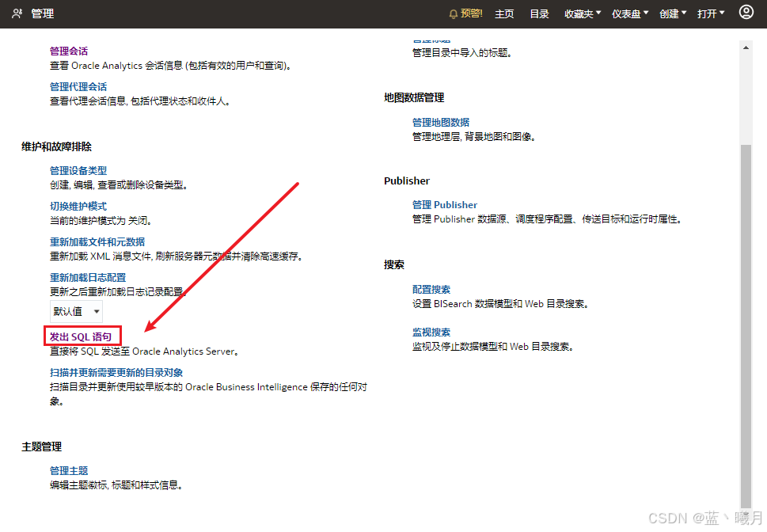Expand the 仪表盘 dashboards dropdown

(630, 13)
